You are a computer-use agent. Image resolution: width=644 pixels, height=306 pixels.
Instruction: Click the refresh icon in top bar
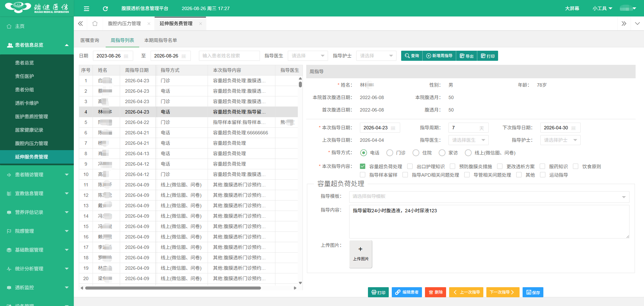coord(105,8)
